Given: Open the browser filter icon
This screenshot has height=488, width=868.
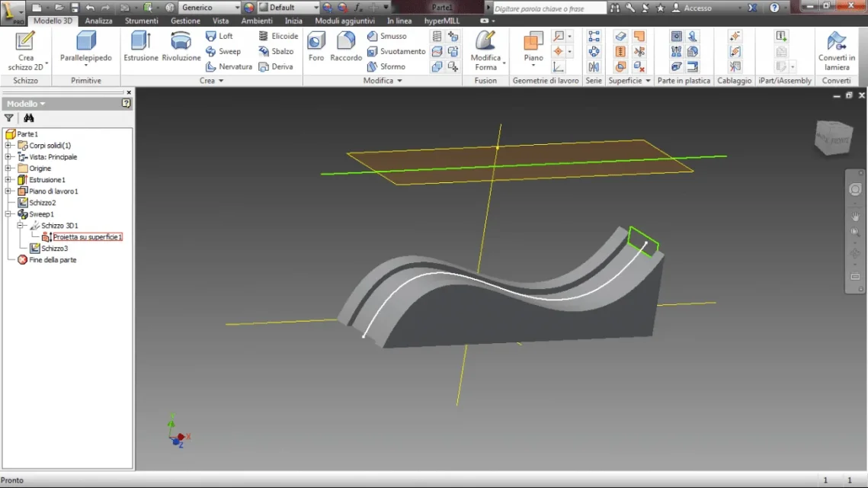Looking at the screenshot, I should click(9, 118).
